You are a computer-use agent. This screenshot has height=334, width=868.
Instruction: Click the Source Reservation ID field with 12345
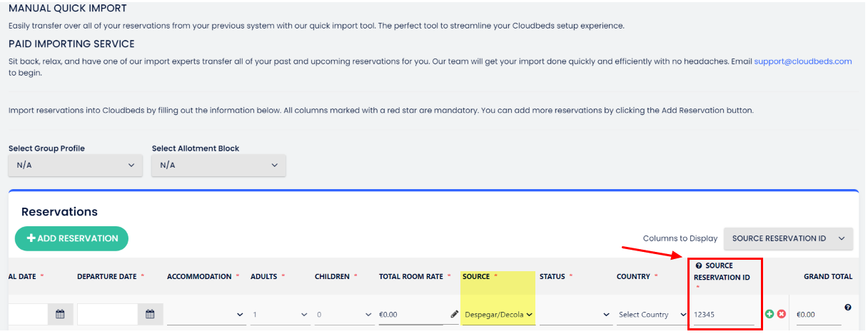pos(722,315)
